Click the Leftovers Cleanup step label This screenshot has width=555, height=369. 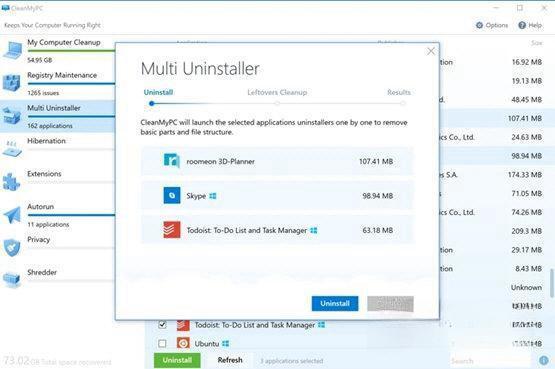pyautogui.click(x=277, y=92)
